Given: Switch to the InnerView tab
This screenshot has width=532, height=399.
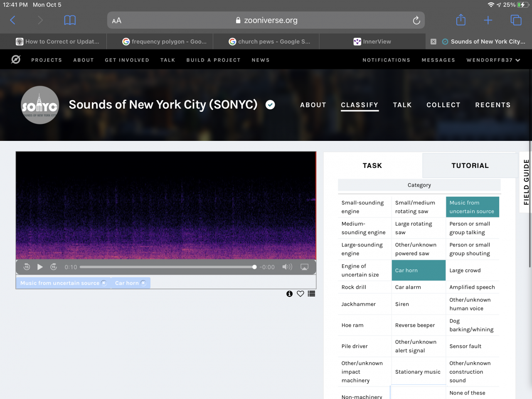Looking at the screenshot, I should [372, 42].
